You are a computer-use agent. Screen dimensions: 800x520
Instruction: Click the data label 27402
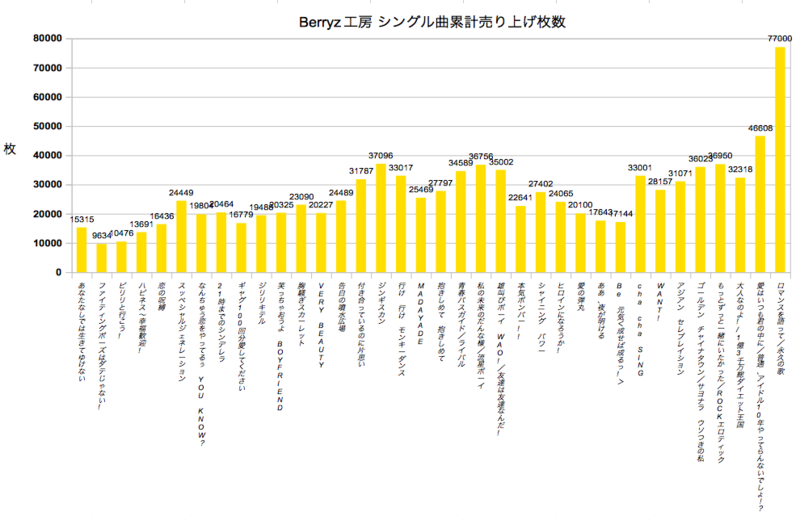click(540, 184)
